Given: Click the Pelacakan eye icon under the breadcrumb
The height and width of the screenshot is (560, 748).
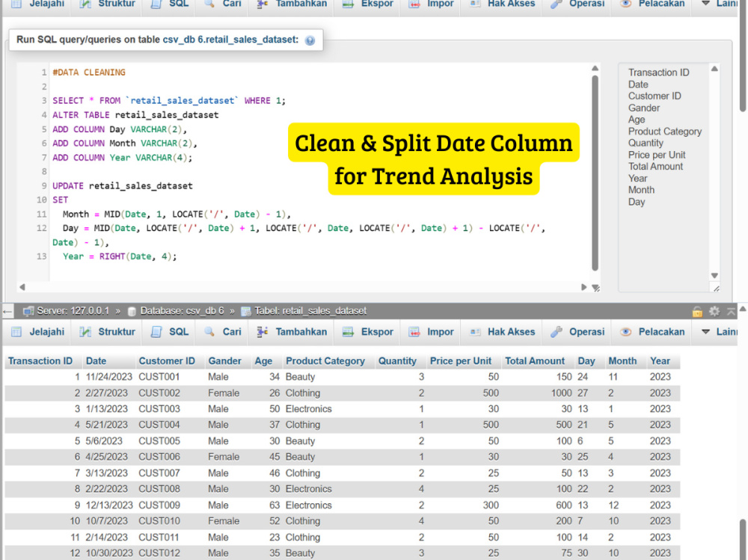Looking at the screenshot, I should 625,332.
